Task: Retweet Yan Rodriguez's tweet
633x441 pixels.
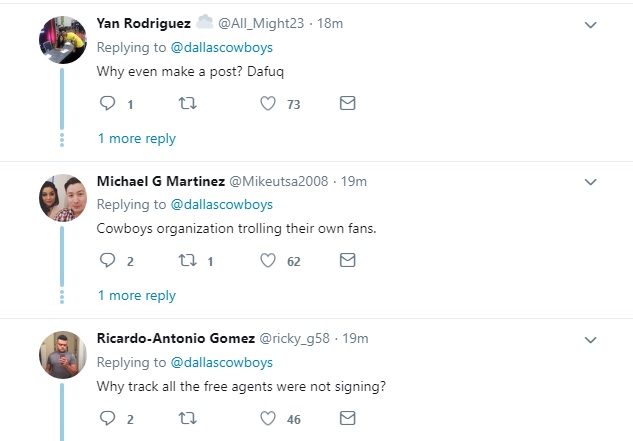Action: coord(187,103)
